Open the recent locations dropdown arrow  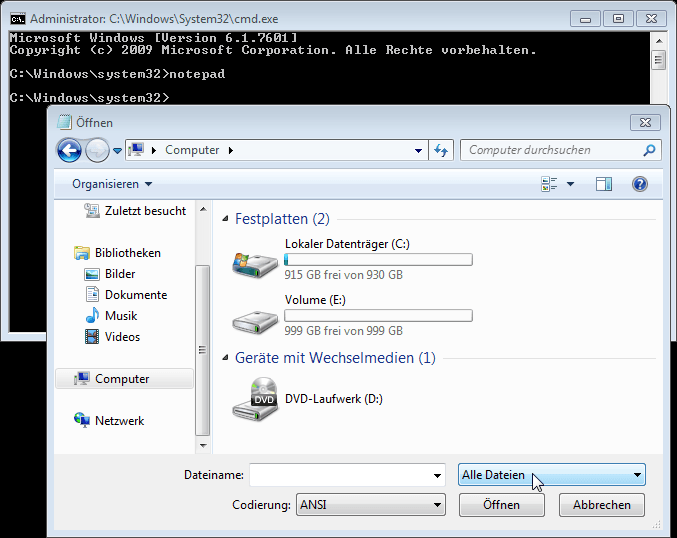[x=117, y=151]
